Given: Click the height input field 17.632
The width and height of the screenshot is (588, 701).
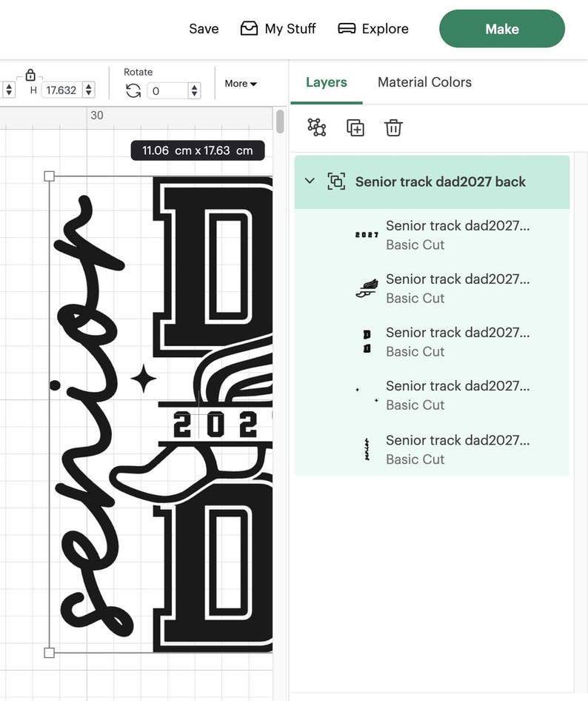Looking at the screenshot, I should [61, 90].
